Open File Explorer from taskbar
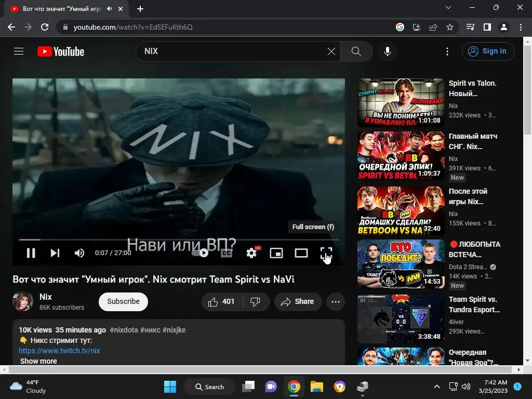Viewport: 532px width, 399px height. pyautogui.click(x=317, y=387)
